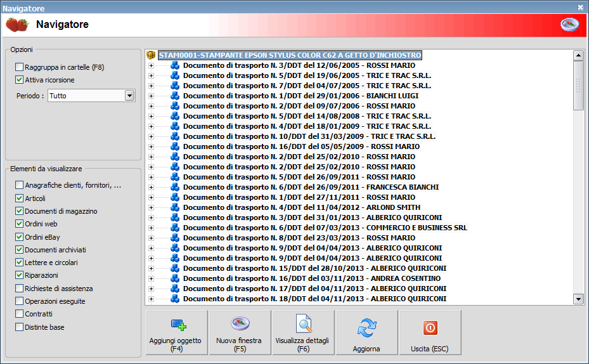Click icon of DDT N. 6 COMMERCIO E BUSINESS
This screenshot has height=364, width=589.
point(175,228)
